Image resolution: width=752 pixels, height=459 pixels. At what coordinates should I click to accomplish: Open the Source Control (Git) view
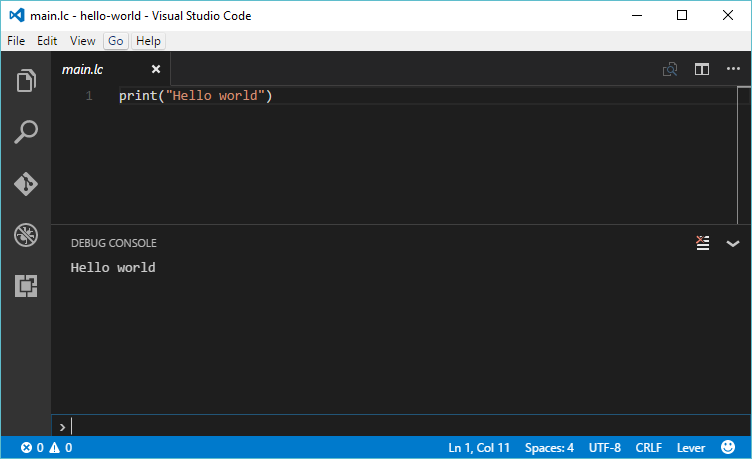[x=26, y=184]
